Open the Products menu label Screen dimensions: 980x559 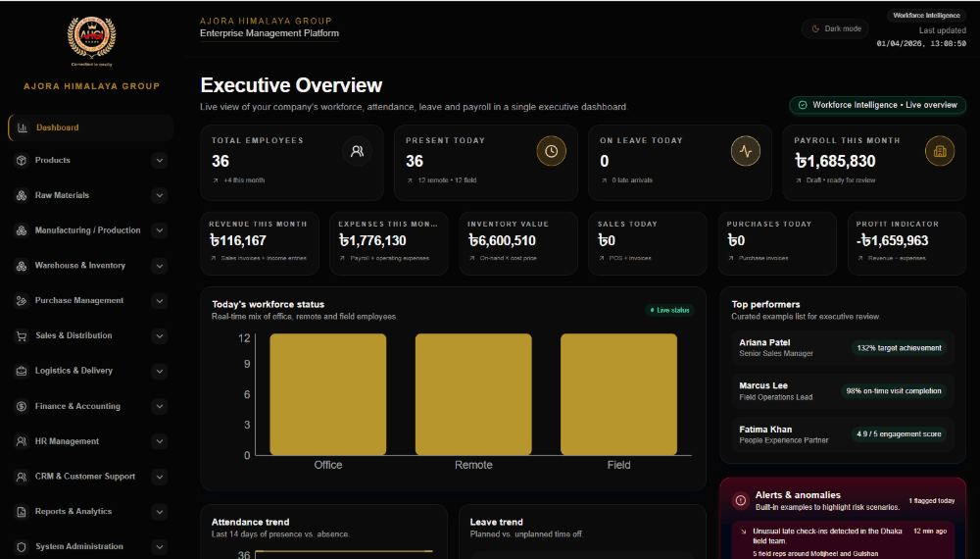click(x=53, y=160)
